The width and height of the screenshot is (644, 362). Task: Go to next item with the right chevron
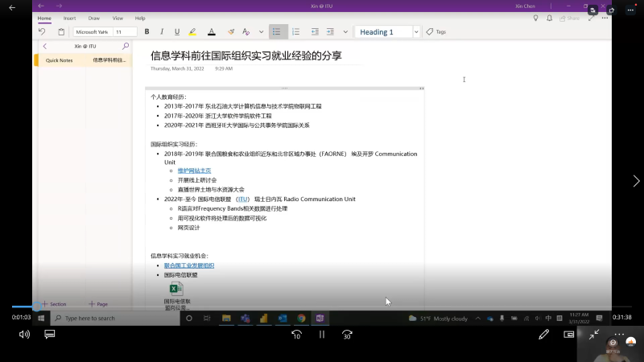pyautogui.click(x=636, y=181)
